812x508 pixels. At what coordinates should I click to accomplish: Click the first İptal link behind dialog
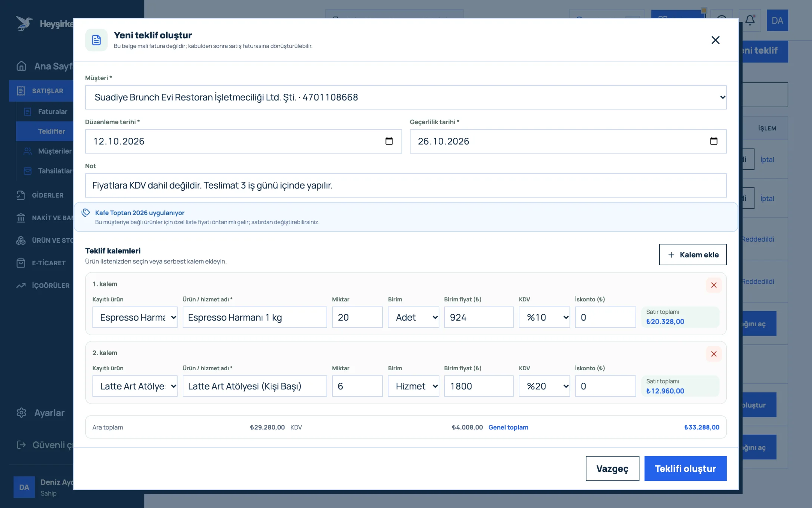(767, 160)
